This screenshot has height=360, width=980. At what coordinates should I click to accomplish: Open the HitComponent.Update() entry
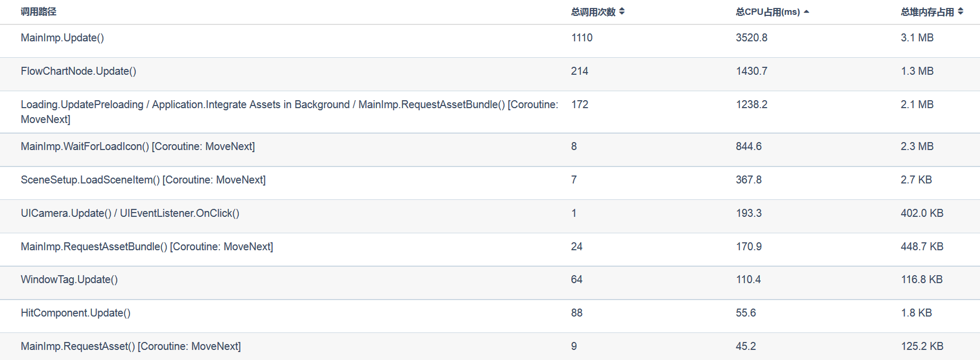[x=75, y=313]
